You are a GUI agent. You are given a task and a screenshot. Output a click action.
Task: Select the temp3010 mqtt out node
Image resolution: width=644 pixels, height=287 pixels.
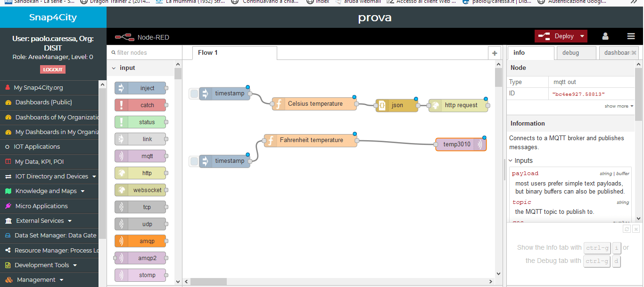[x=461, y=144]
